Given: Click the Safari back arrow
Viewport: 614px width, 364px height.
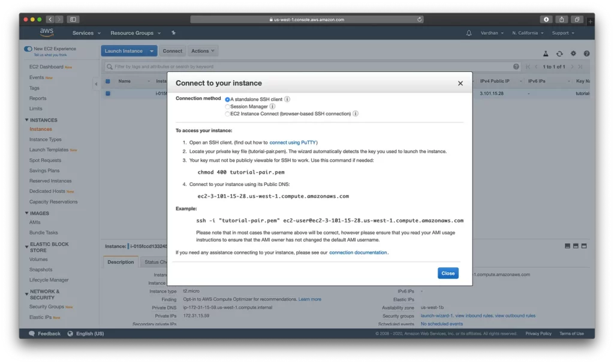Looking at the screenshot, I should 50,19.
